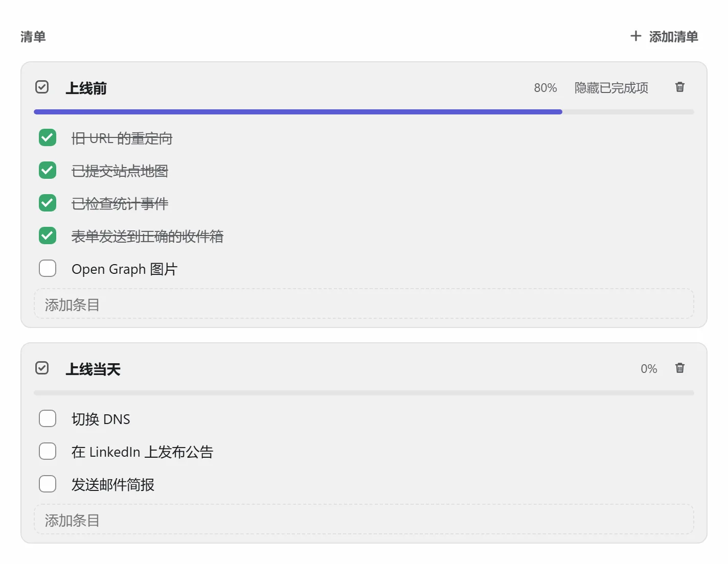Delete the 上线前 checklist with trash icon
The width and height of the screenshot is (728, 564).
click(679, 87)
